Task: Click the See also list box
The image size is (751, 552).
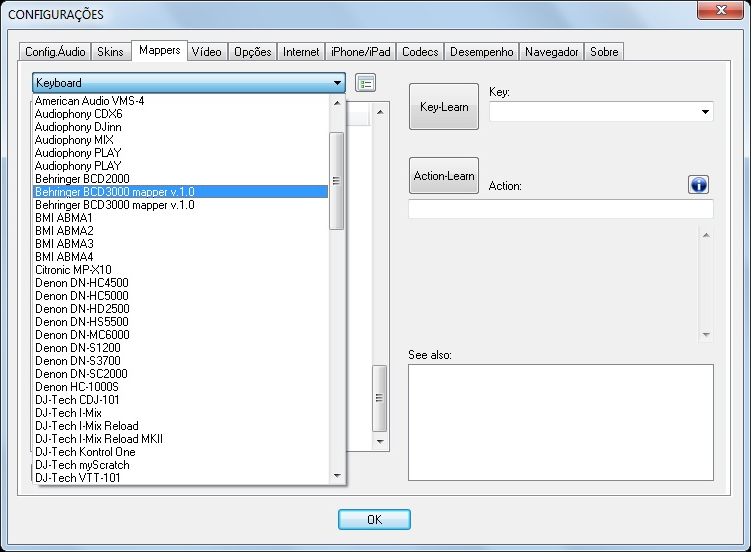Action: 561,422
